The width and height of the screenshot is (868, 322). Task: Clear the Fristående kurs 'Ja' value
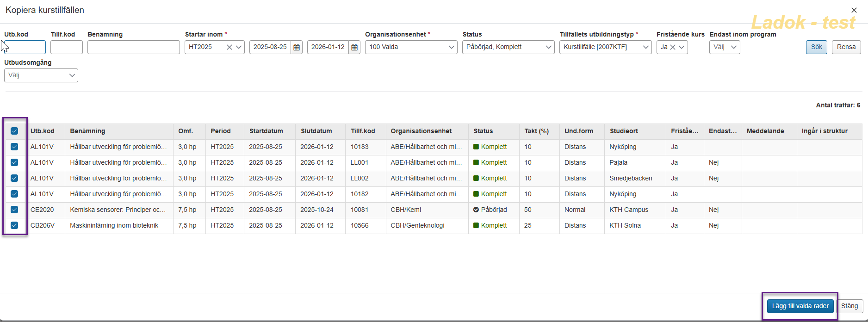[x=673, y=47]
